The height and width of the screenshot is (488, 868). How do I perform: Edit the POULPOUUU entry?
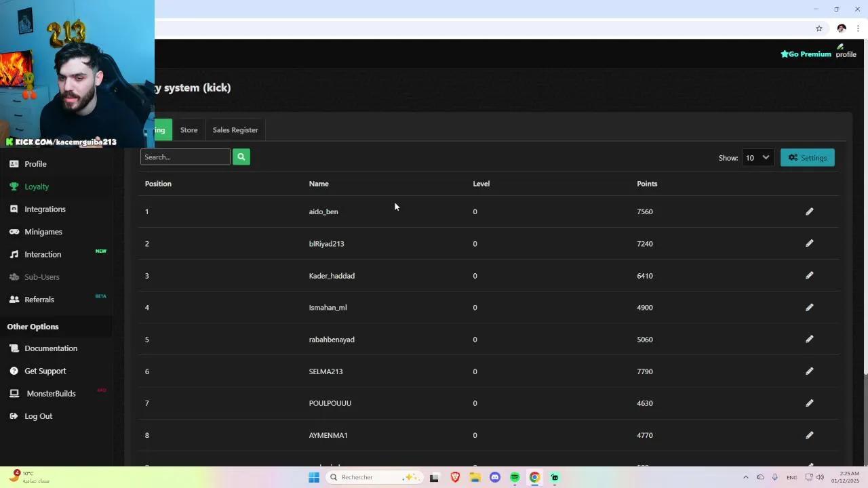click(x=809, y=403)
